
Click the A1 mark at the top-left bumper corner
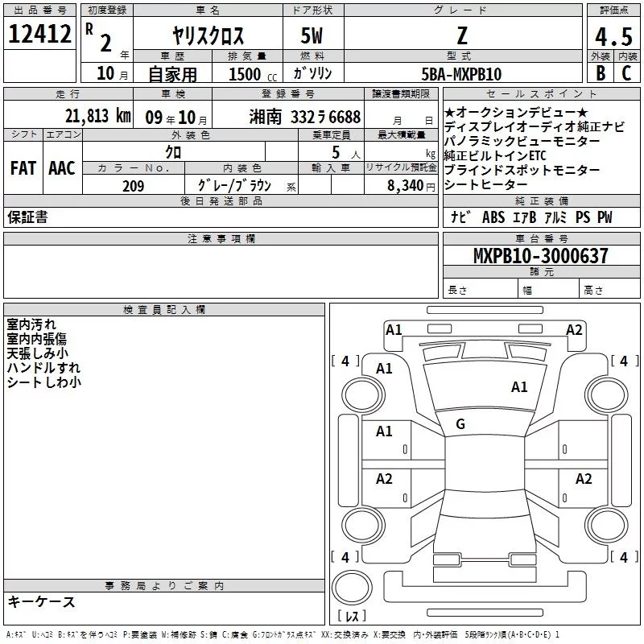tap(394, 329)
